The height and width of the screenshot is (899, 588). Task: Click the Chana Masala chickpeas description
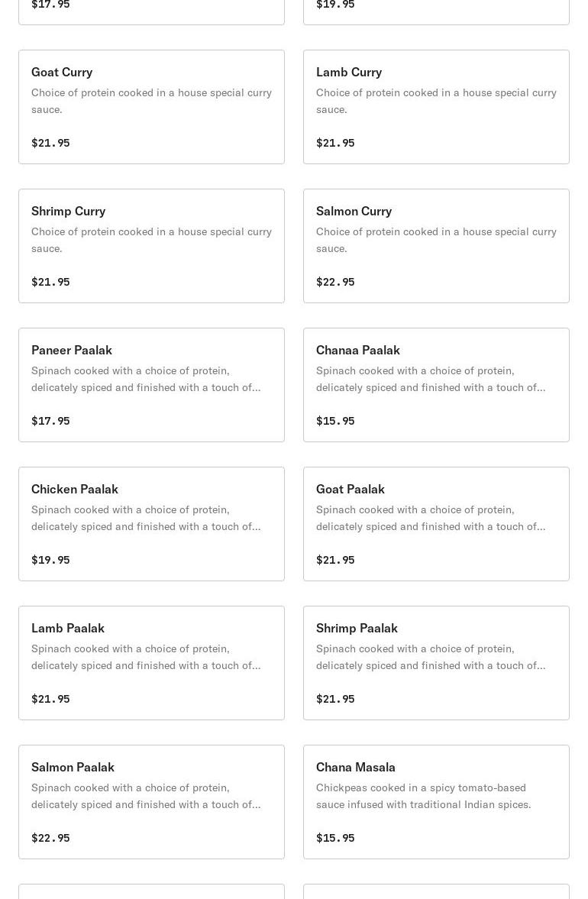pyautogui.click(x=424, y=796)
